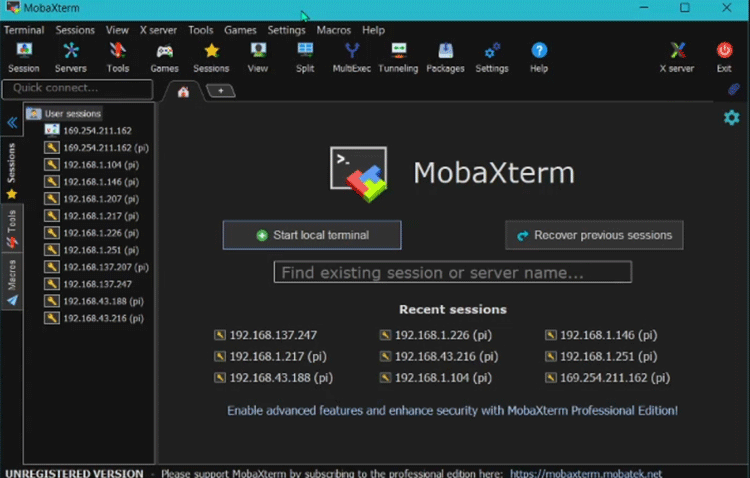Open the Tools toolbar icon

[118, 57]
